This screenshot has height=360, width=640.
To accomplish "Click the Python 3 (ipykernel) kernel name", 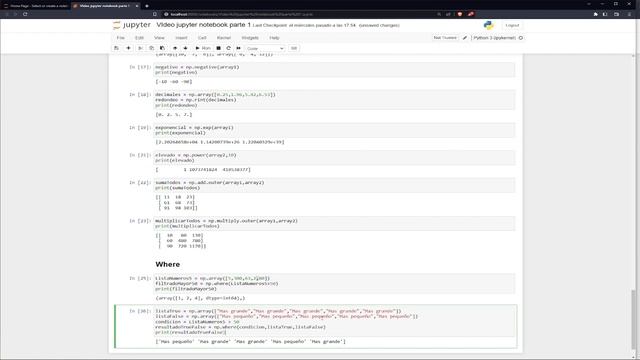I will 494,38.
